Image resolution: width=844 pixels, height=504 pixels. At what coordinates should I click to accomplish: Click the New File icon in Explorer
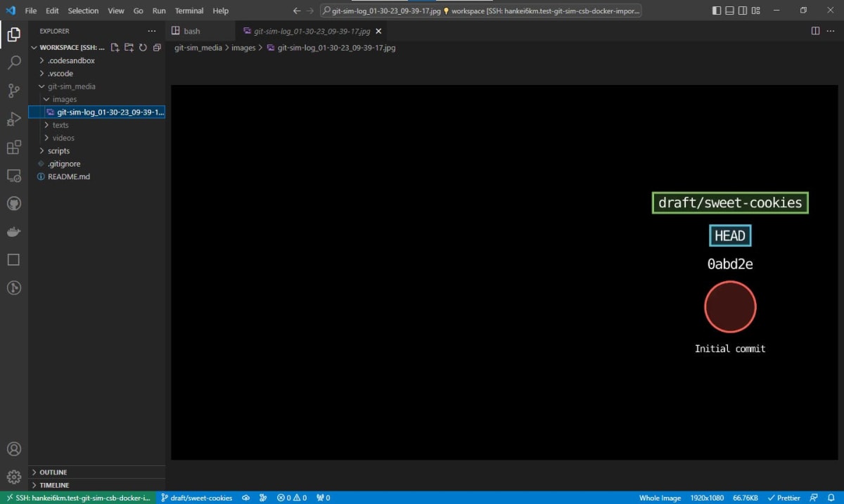[115, 47]
